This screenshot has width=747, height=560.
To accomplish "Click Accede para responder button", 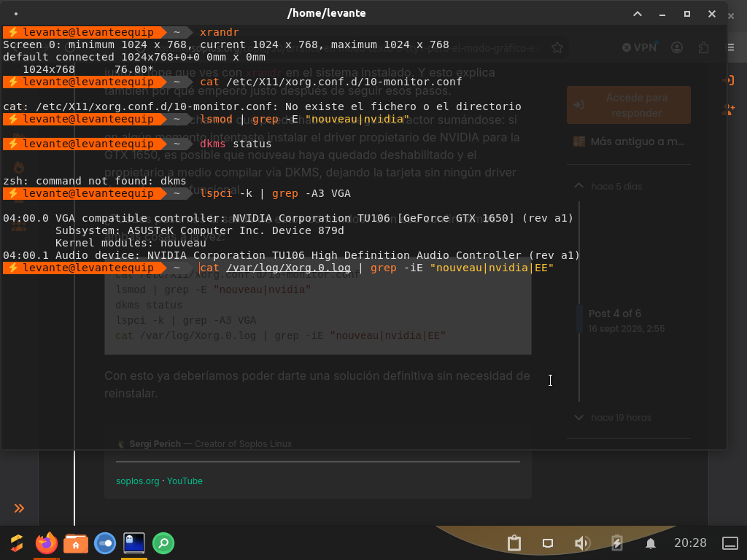I will pyautogui.click(x=628, y=105).
